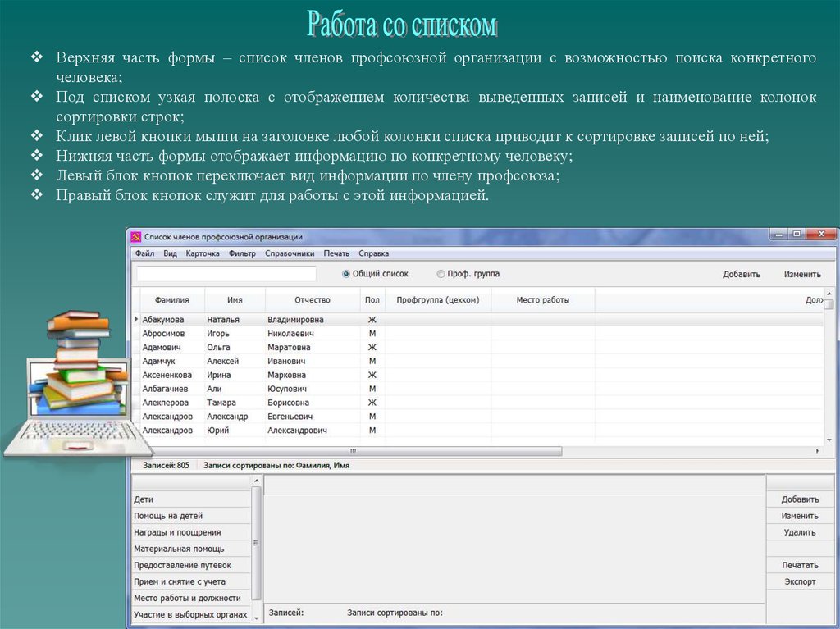Sort by the Профгруппа (цехком) column header

(x=437, y=300)
